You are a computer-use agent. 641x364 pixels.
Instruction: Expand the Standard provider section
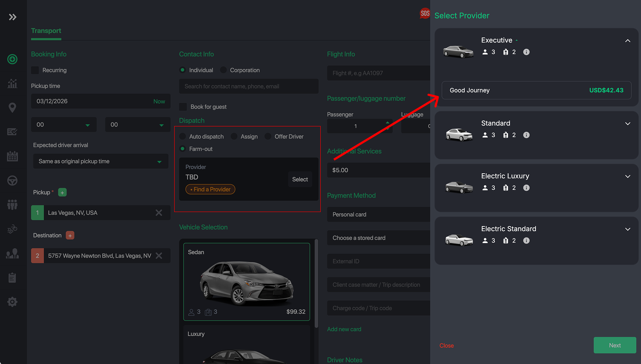(627, 124)
